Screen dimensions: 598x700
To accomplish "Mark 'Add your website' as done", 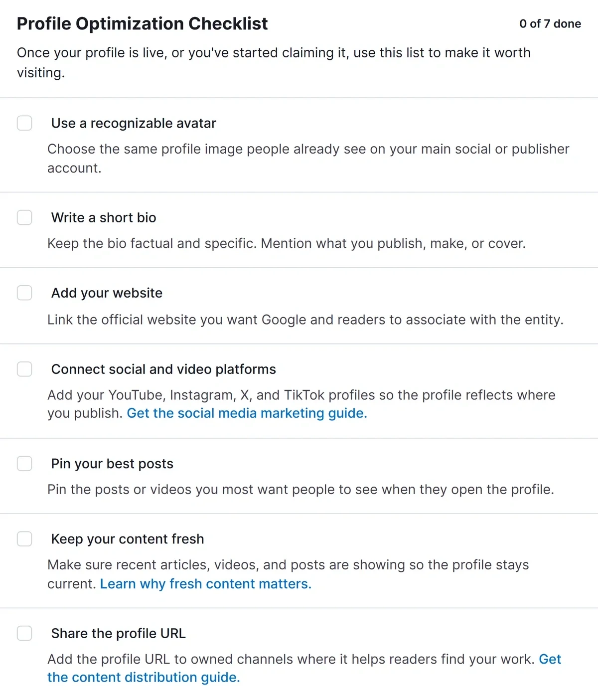I will 24,293.
